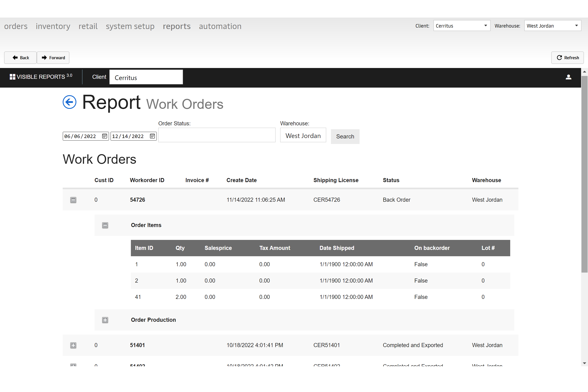Click the vertical scrollbar thumb
The height and width of the screenshot is (392, 588).
pos(585,174)
